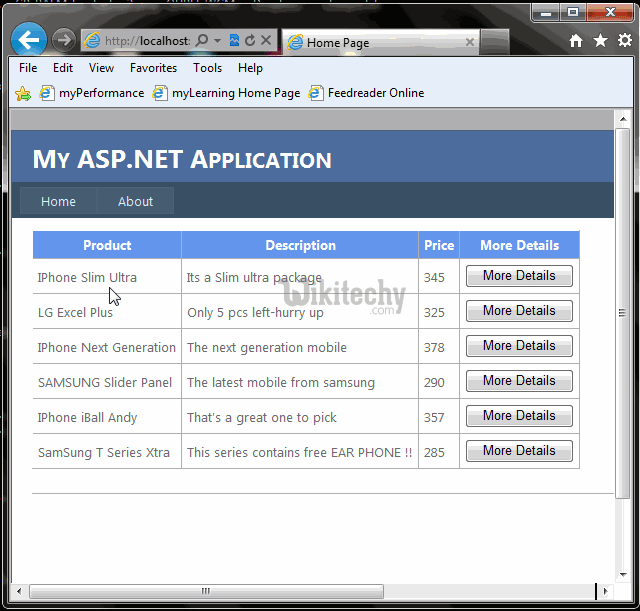This screenshot has height=611, width=640.
Task: Click More Details for IPhone Slim Ultra
Action: tap(519, 276)
